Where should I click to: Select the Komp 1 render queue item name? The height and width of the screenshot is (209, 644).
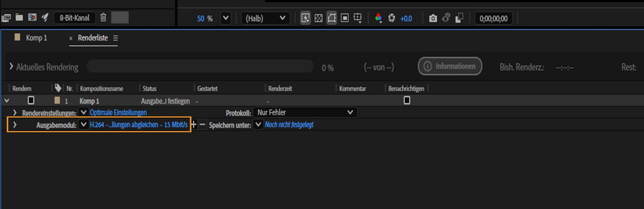point(89,101)
